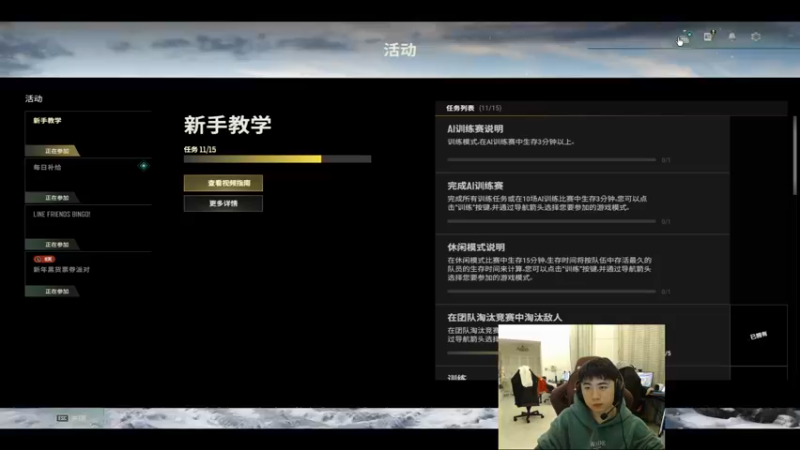Click the red timer badge above 新年黑货票券派对
Screen dimensions: 800x450
[44, 259]
